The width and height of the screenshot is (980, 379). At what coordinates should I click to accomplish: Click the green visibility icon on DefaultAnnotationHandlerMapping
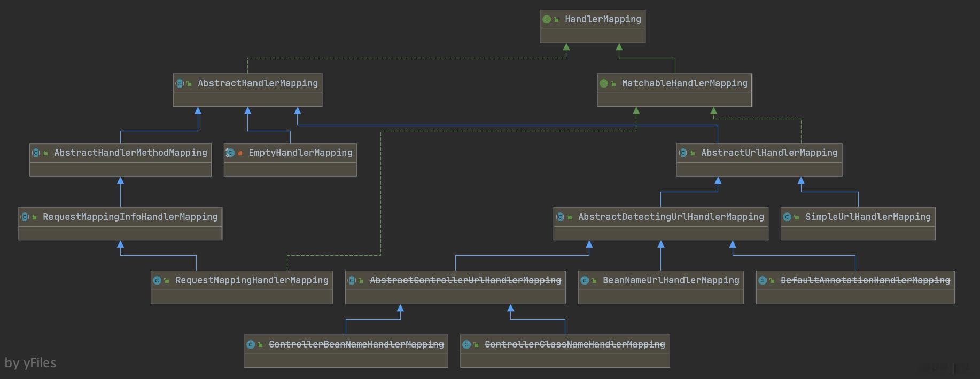point(772,281)
